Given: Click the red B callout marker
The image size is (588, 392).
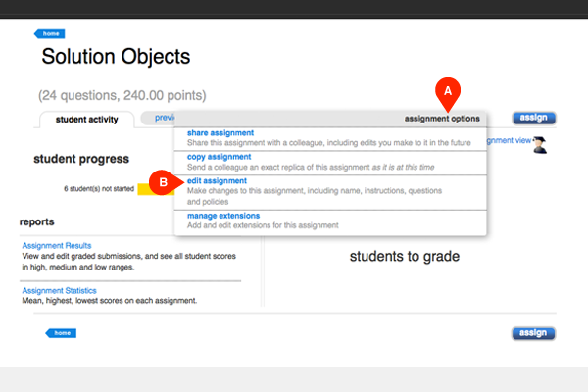Looking at the screenshot, I should [x=163, y=182].
